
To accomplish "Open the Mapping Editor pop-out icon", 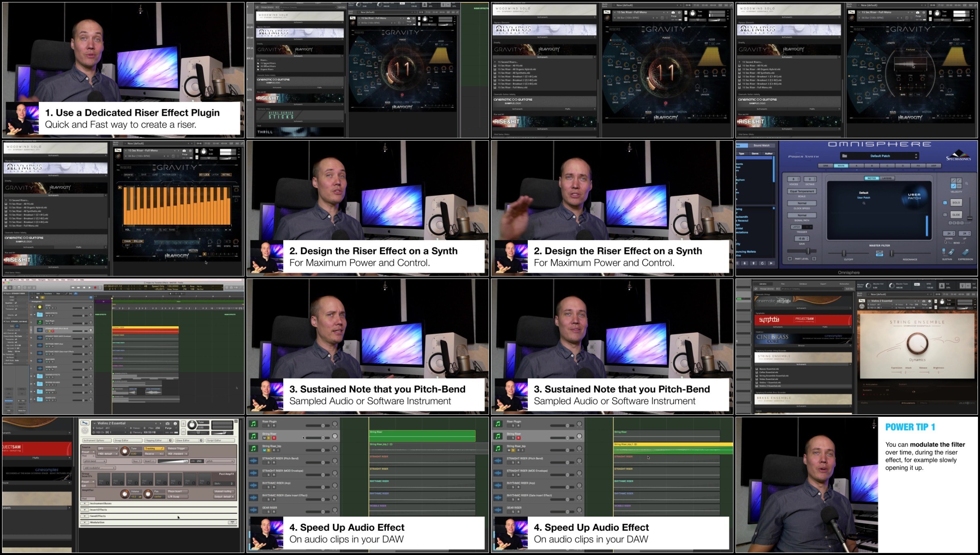I will pos(170,441).
